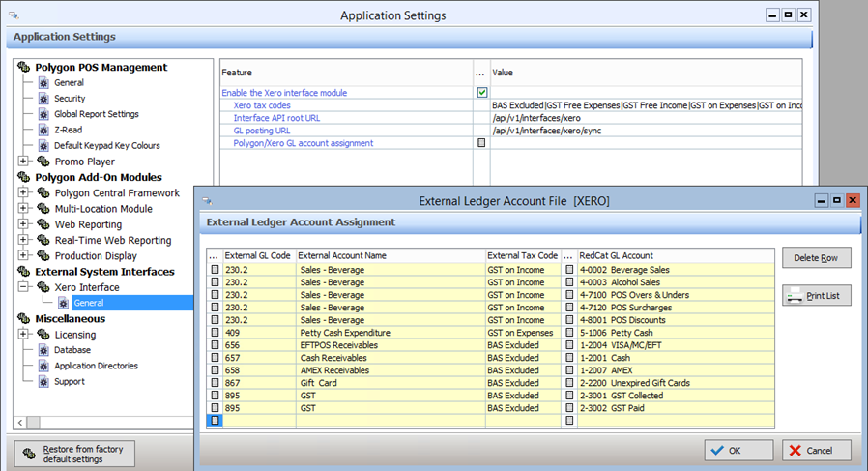Click the printer icon on Print List
868x471 pixels.
click(x=795, y=296)
